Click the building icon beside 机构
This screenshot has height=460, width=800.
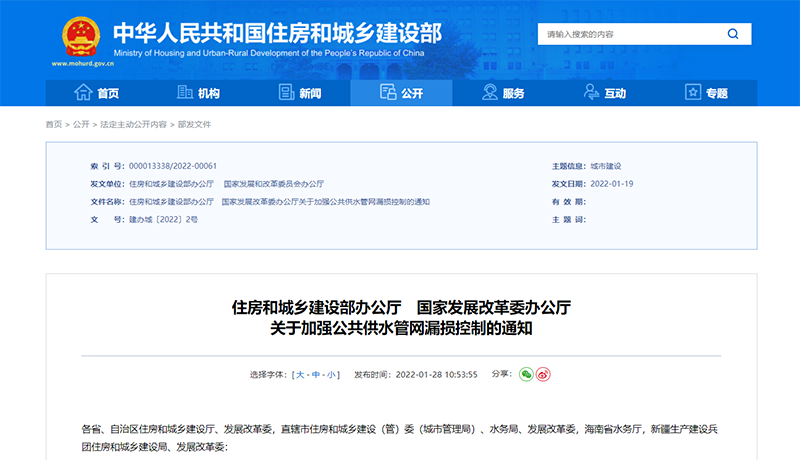(185, 93)
